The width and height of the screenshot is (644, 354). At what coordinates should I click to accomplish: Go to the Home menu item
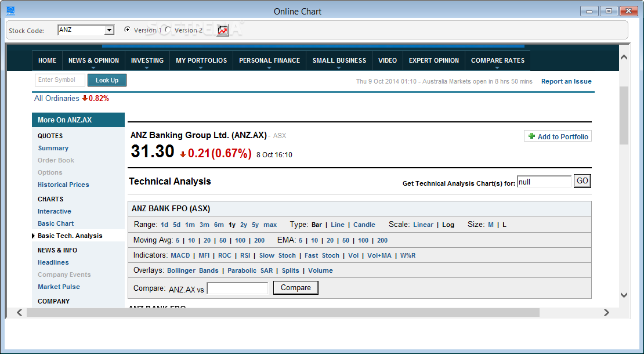coord(47,60)
